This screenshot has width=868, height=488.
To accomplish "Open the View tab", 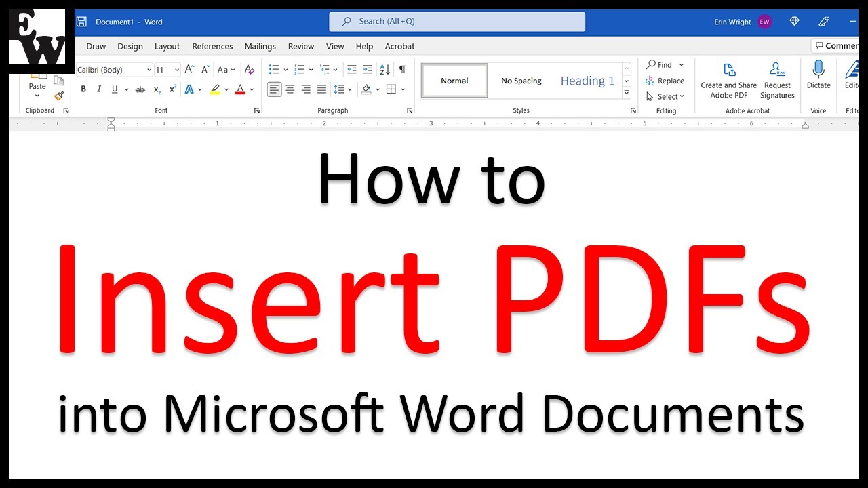I will pyautogui.click(x=335, y=46).
